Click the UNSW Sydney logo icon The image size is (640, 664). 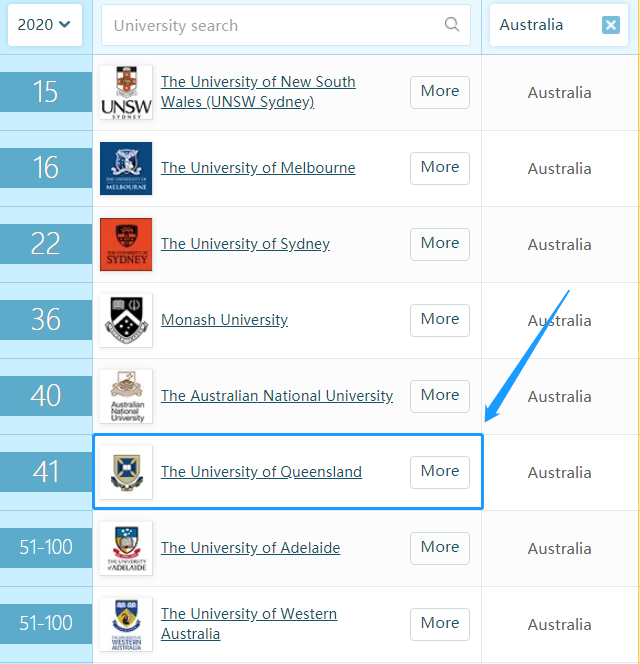click(x=126, y=92)
